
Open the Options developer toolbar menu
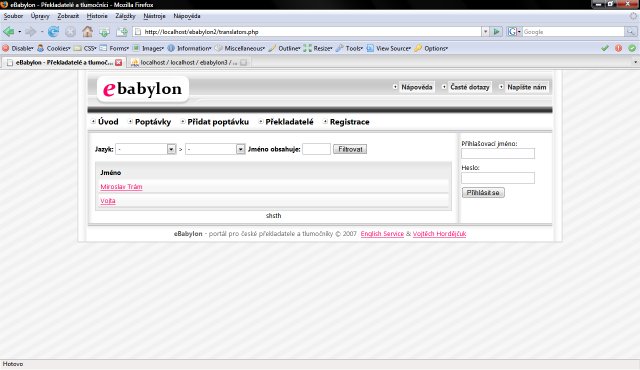[431, 48]
